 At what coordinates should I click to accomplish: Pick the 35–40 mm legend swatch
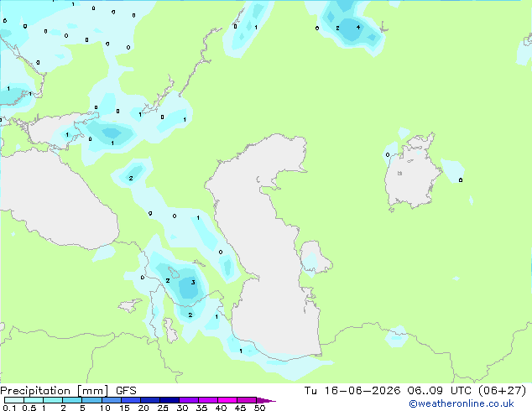207,400
